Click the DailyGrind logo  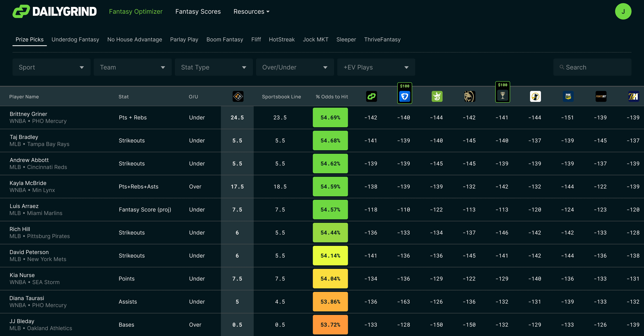click(x=55, y=12)
